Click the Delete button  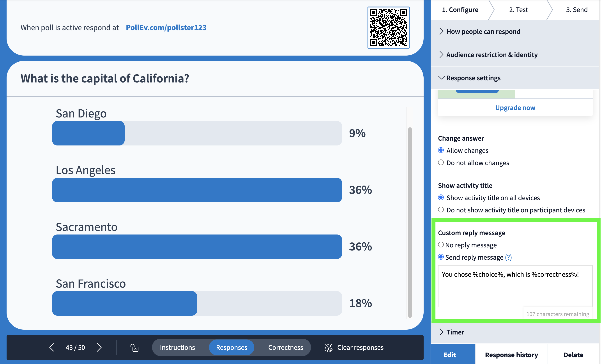tap(573, 355)
